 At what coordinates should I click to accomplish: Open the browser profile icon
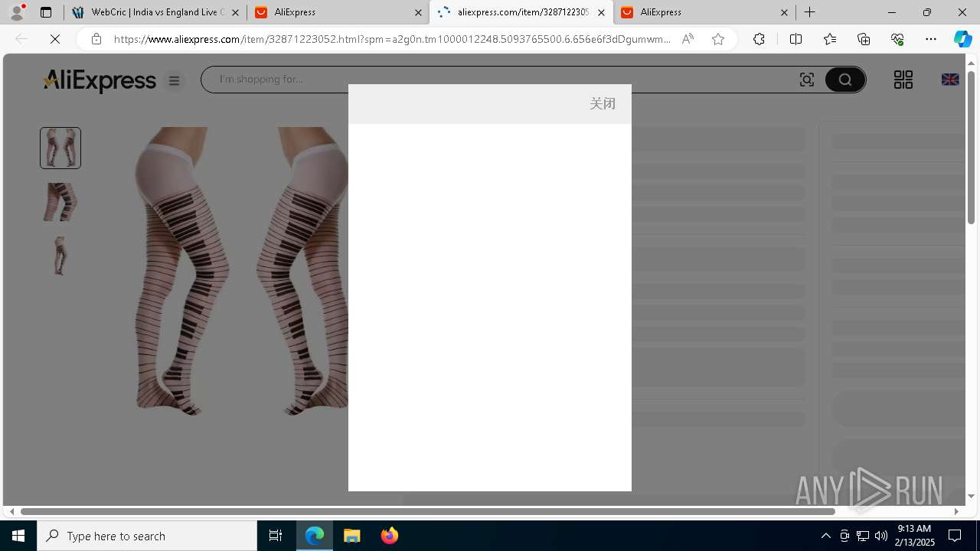17,12
